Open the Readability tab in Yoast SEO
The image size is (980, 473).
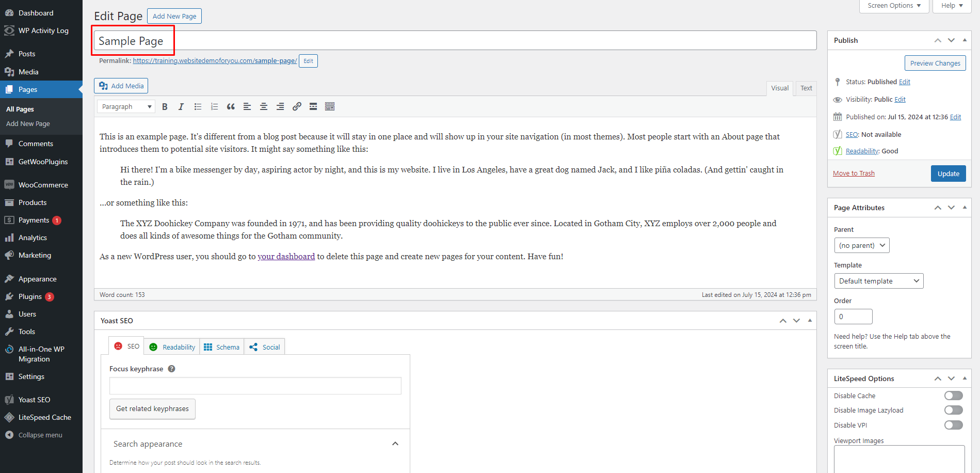[173, 347]
